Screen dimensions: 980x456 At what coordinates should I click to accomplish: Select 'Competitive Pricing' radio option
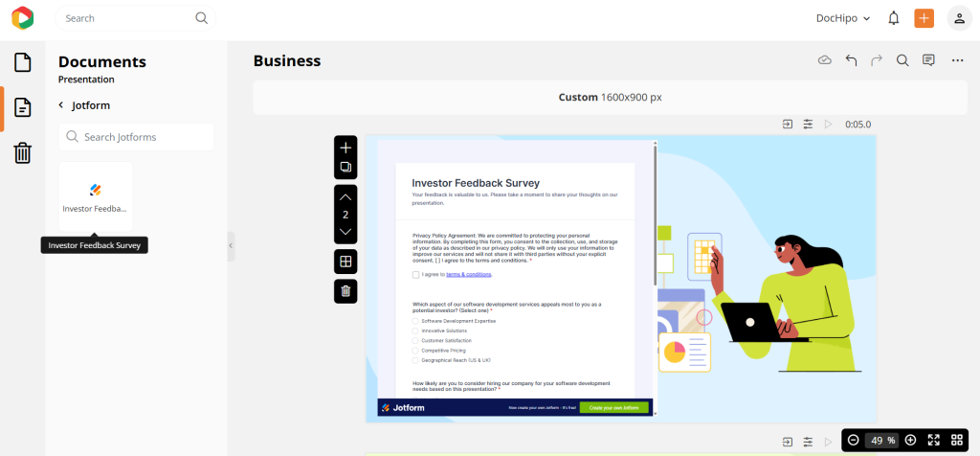pyautogui.click(x=415, y=351)
